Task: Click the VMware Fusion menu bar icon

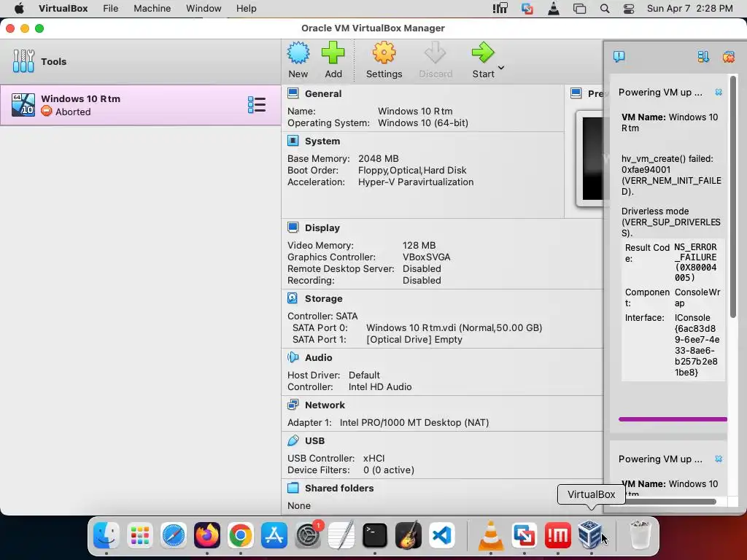Action: 527,9
